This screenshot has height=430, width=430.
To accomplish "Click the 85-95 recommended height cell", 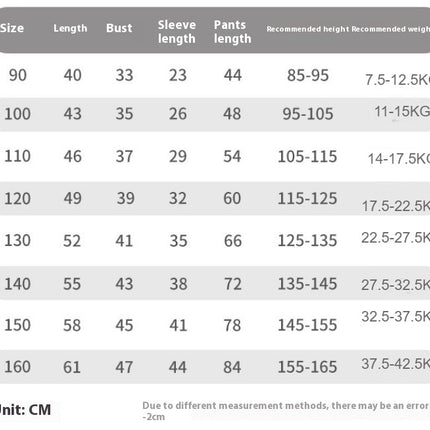I will [x=308, y=75].
